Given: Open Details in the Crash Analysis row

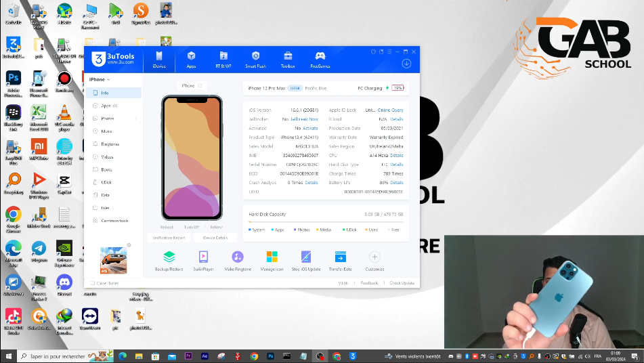Looking at the screenshot, I should point(312,182).
